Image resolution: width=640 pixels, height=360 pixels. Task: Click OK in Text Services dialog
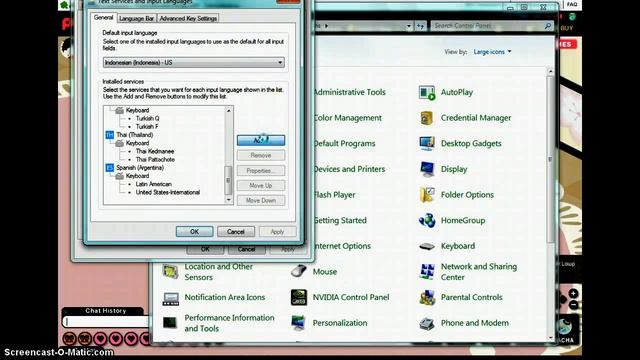[x=194, y=231]
